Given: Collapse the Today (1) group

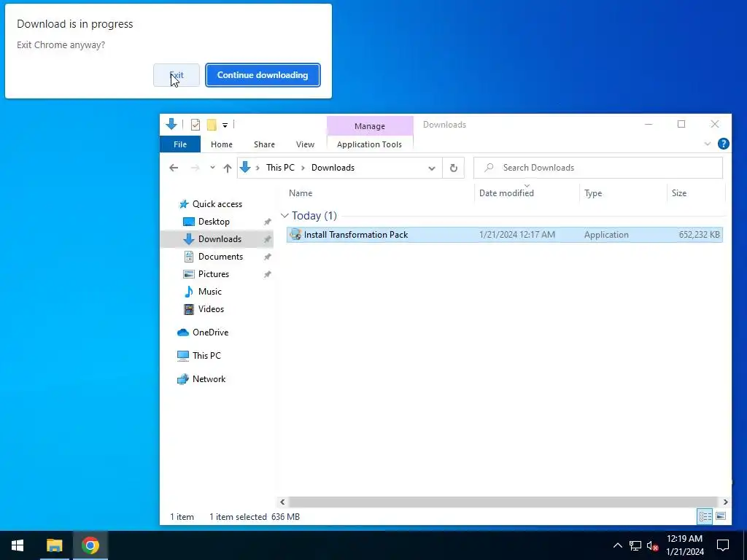Looking at the screenshot, I should click(x=285, y=216).
